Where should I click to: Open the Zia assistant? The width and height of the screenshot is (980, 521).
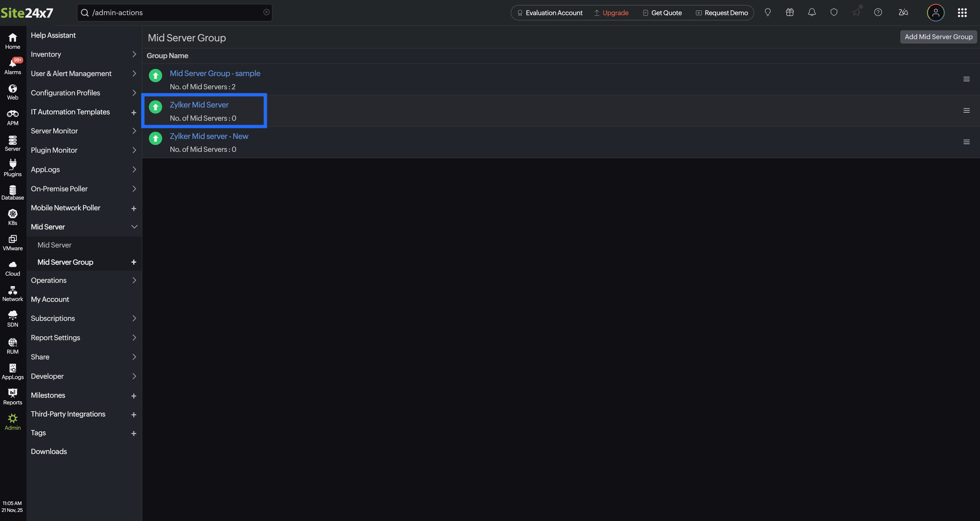pyautogui.click(x=903, y=13)
